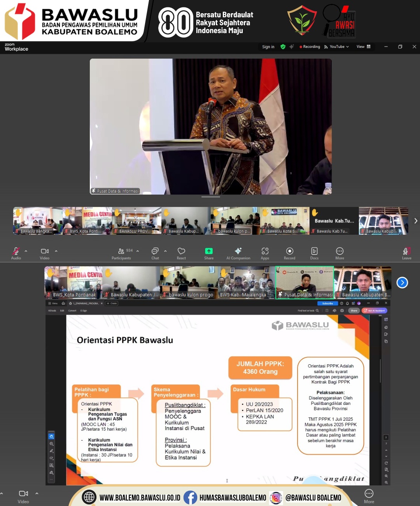Click the red Recording indicator
The image size is (420, 506).
tap(310, 47)
